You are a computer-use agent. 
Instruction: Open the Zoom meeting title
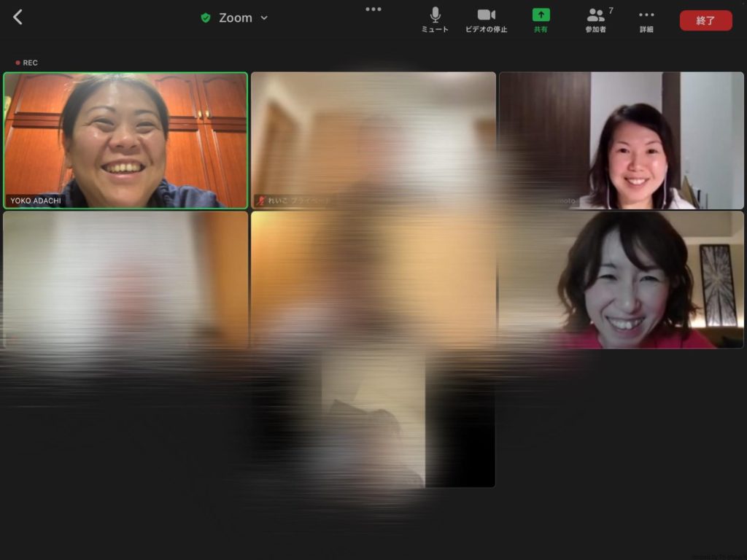pyautogui.click(x=236, y=18)
